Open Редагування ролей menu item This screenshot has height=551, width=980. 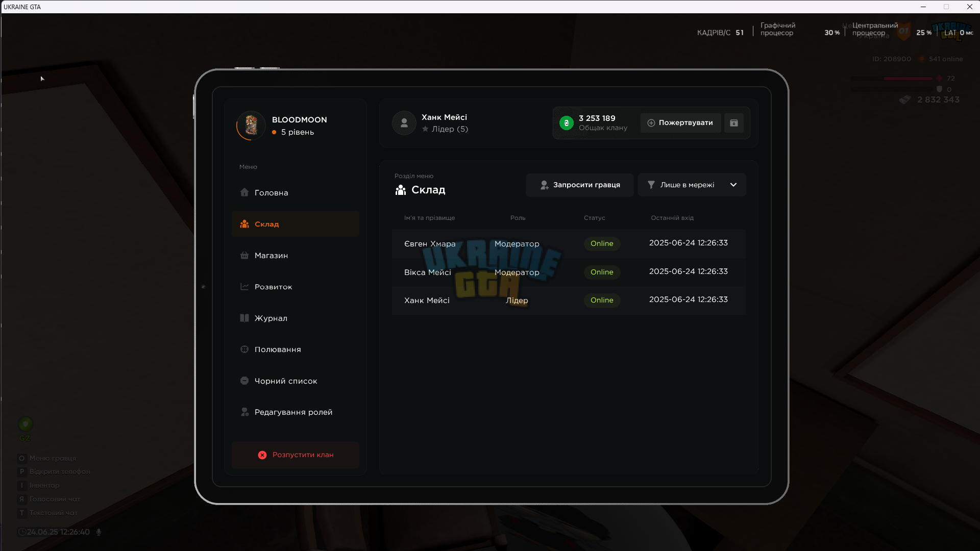click(296, 412)
